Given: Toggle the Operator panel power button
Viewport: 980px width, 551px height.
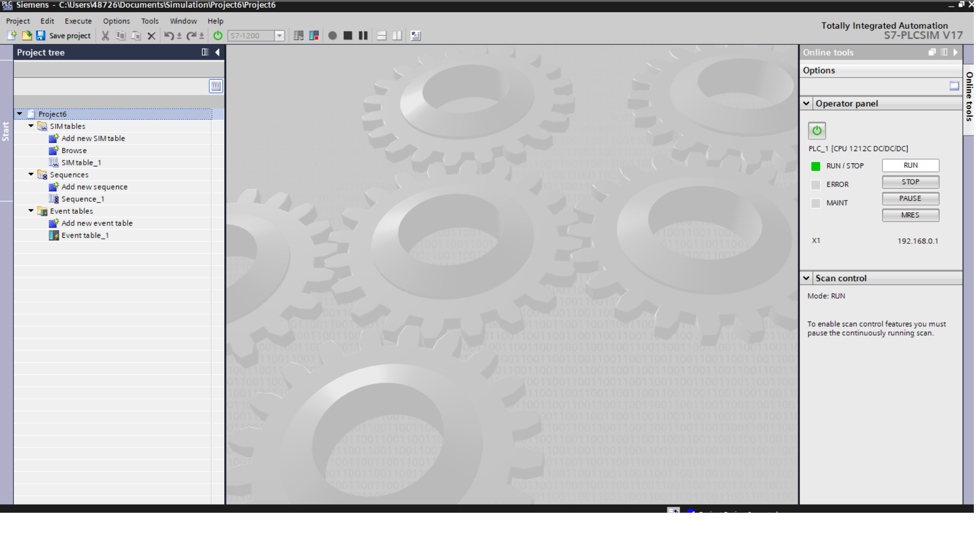Looking at the screenshot, I should [x=817, y=131].
